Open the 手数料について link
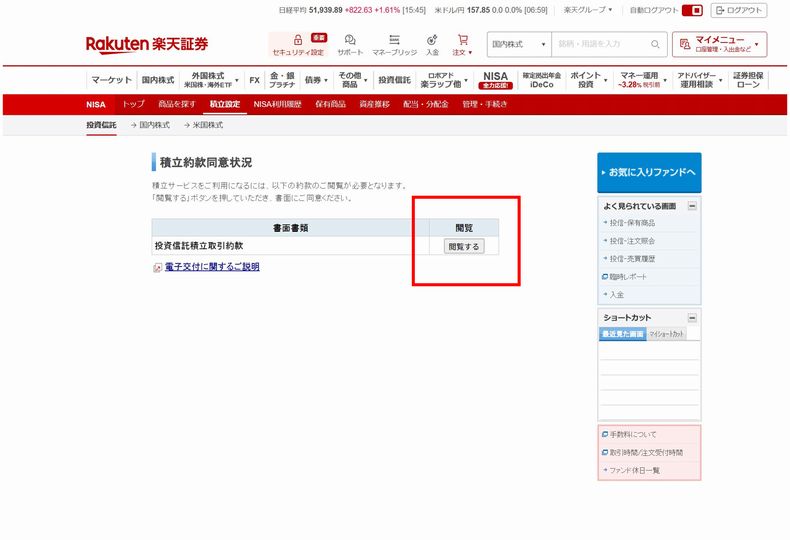The width and height of the screenshot is (790, 540). (x=633, y=434)
